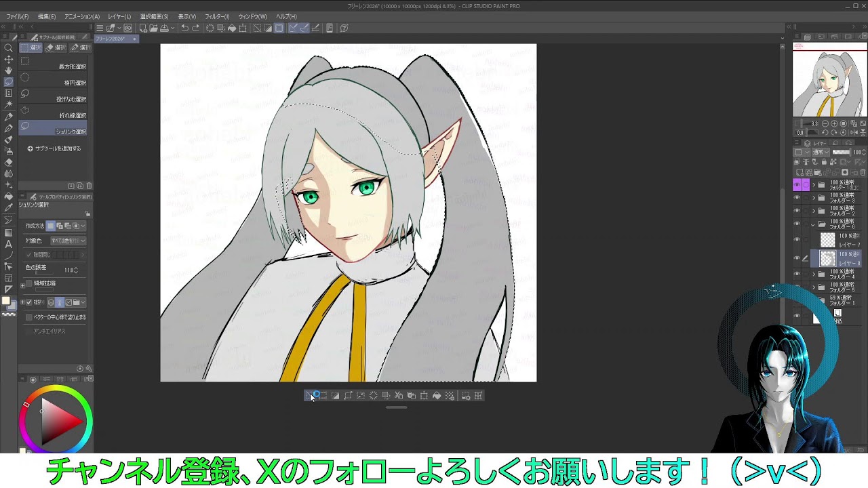Expand フォルダー 2 in layer list
Screen dimensions: 868x488
point(814,211)
